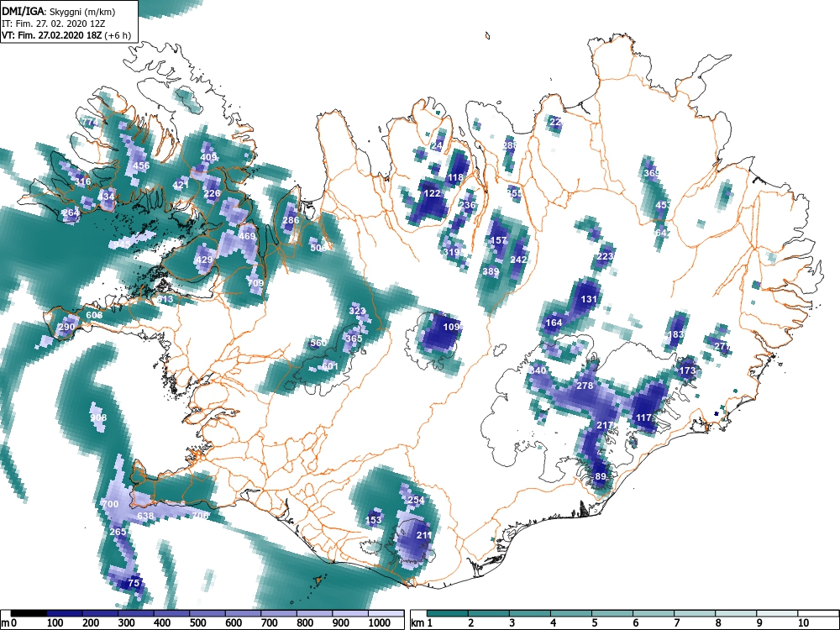This screenshot has height=630, width=840.
Task: Select the map label '226'
Action: pos(213,193)
